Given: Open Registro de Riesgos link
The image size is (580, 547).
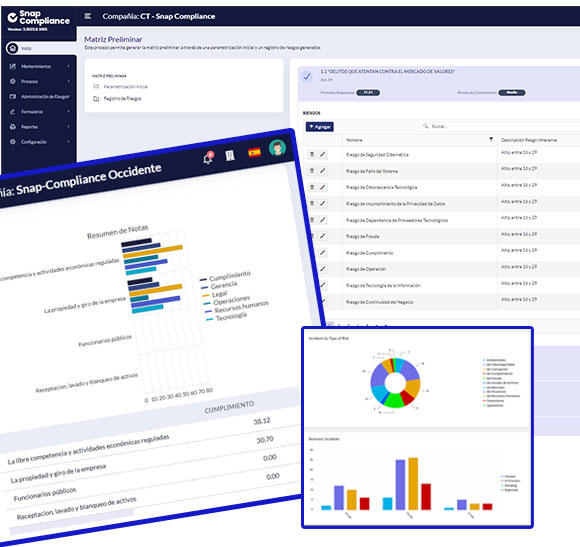Looking at the screenshot, I should point(122,99).
